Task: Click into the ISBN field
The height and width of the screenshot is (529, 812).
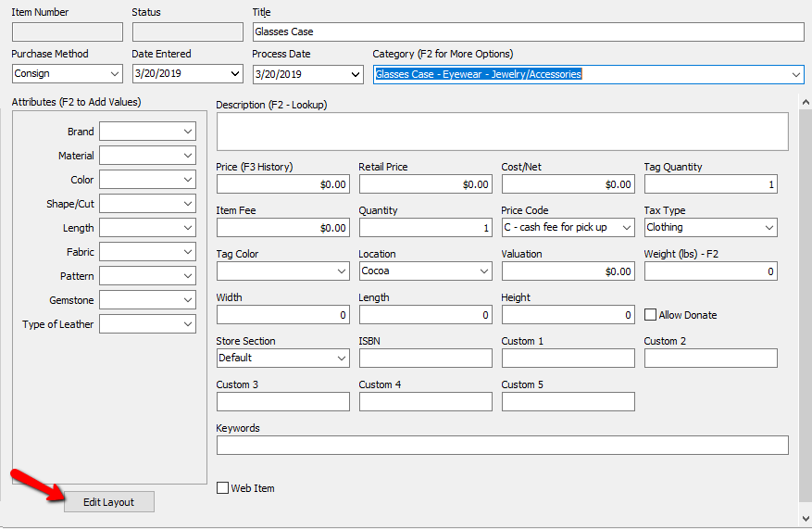Action: tap(426, 358)
